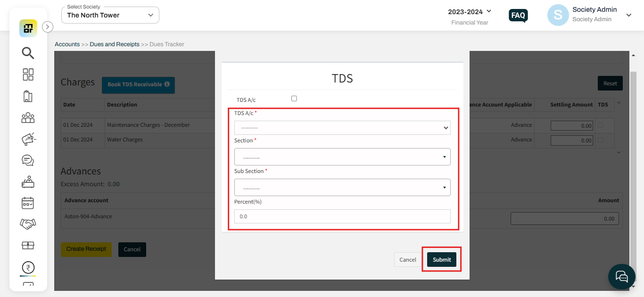Expand the Section dropdown in the TDS dialog
The height and width of the screenshot is (297, 644).
[342, 157]
